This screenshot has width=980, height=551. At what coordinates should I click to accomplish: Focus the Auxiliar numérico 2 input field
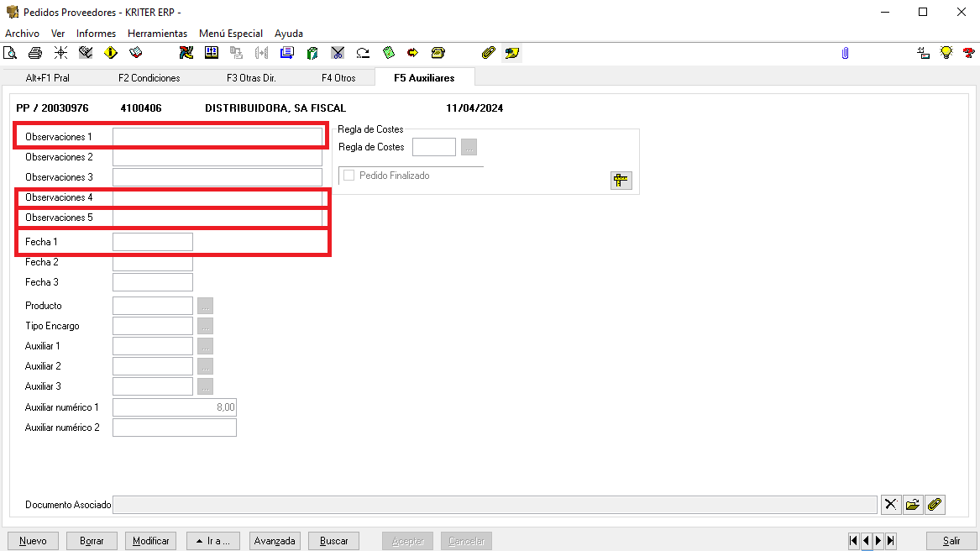pos(175,428)
